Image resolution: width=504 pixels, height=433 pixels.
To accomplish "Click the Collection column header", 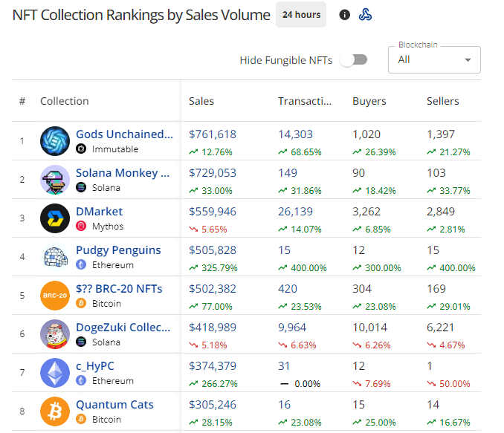I will [x=64, y=101].
